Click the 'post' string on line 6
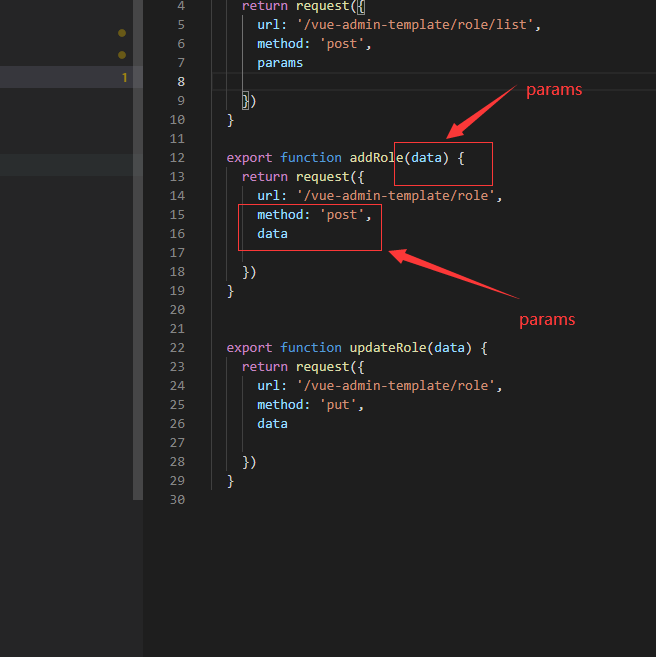This screenshot has width=656, height=657. [x=342, y=44]
